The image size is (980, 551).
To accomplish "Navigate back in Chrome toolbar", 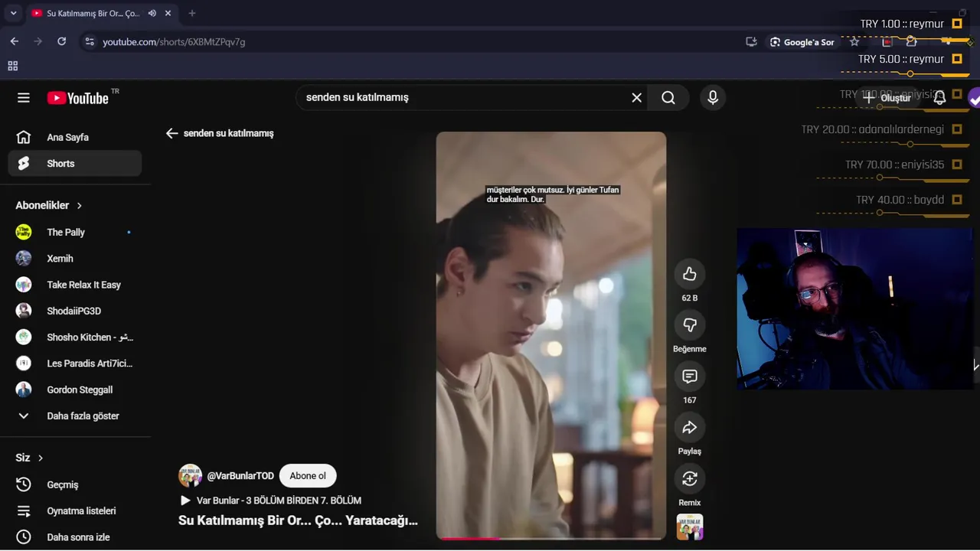I will click(15, 41).
